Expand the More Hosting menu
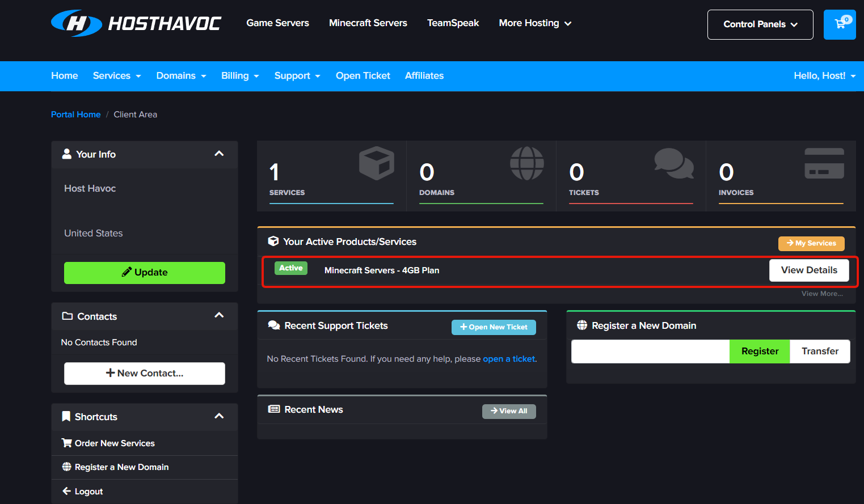This screenshot has height=504, width=864. pos(535,23)
